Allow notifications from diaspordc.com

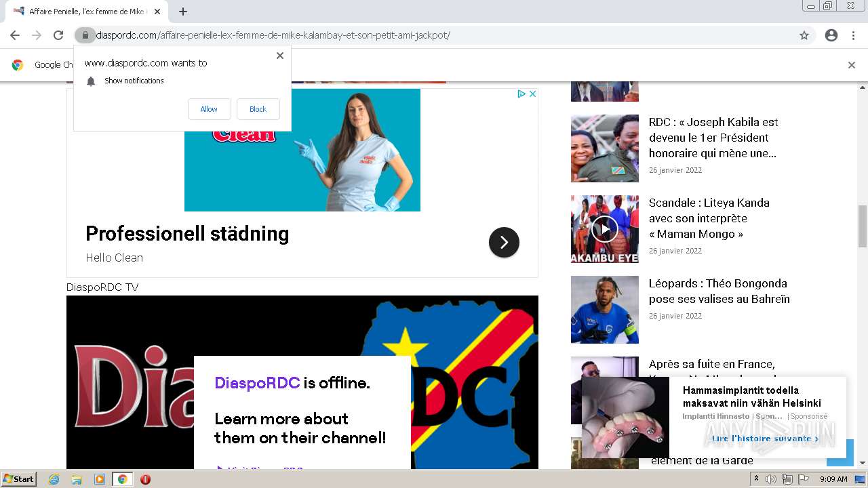tap(209, 109)
